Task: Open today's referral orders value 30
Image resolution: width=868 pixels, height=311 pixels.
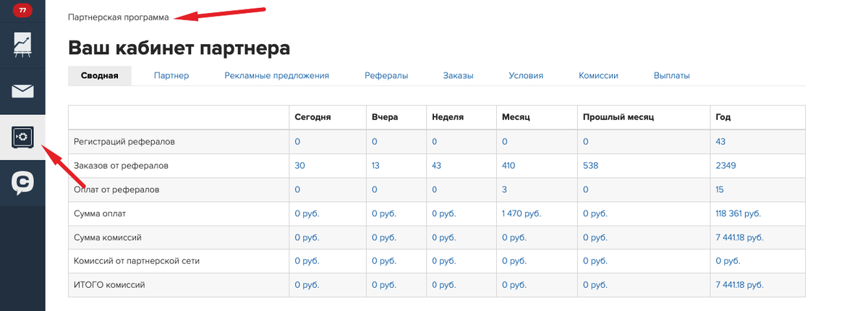Action: pos(299,166)
